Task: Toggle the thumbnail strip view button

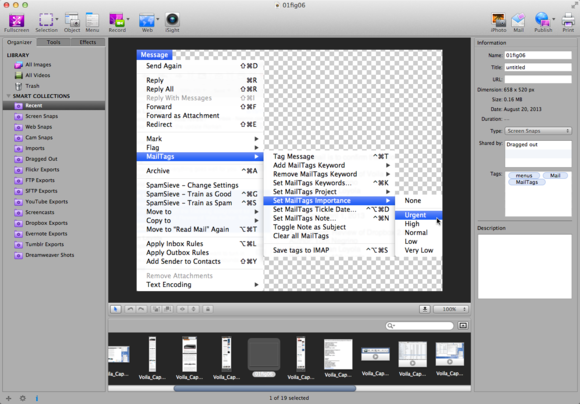Action: pos(463,326)
